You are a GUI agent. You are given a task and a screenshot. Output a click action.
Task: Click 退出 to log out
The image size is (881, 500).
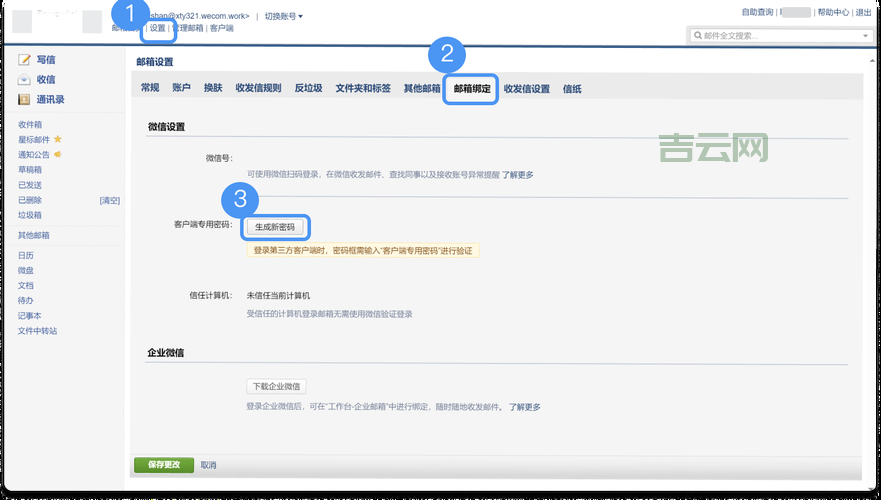click(x=864, y=12)
